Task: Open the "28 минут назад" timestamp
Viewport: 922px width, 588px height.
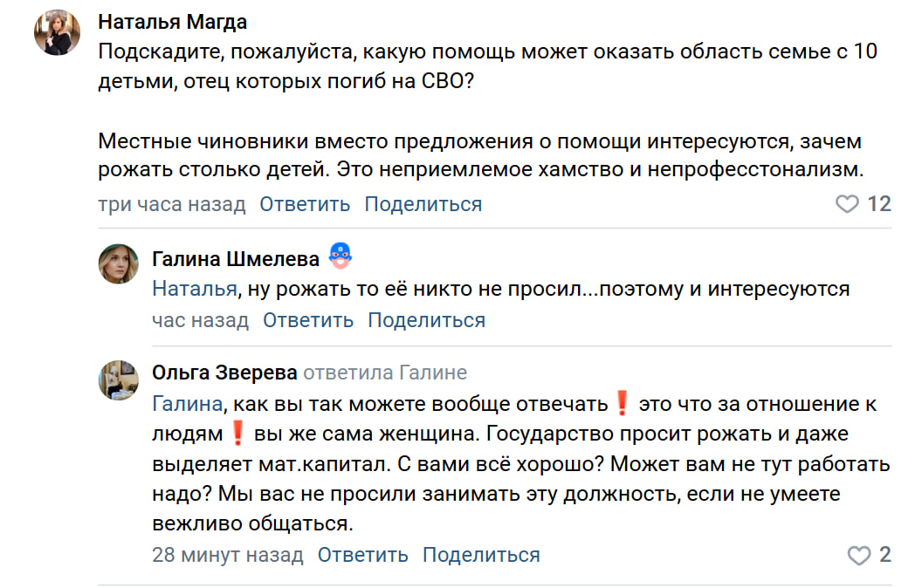Action: point(227,555)
